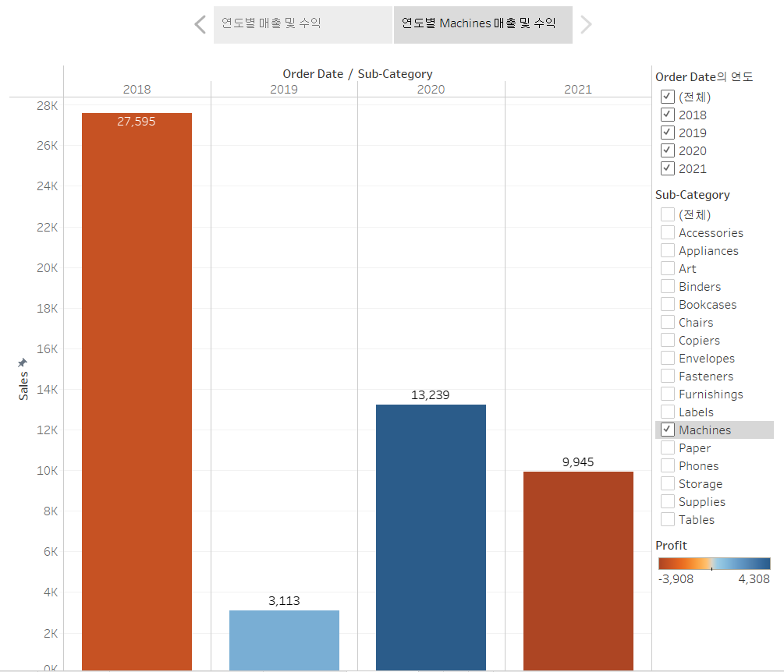Select the Supplies checkbox
This screenshot has height=672, width=784.
tap(668, 501)
